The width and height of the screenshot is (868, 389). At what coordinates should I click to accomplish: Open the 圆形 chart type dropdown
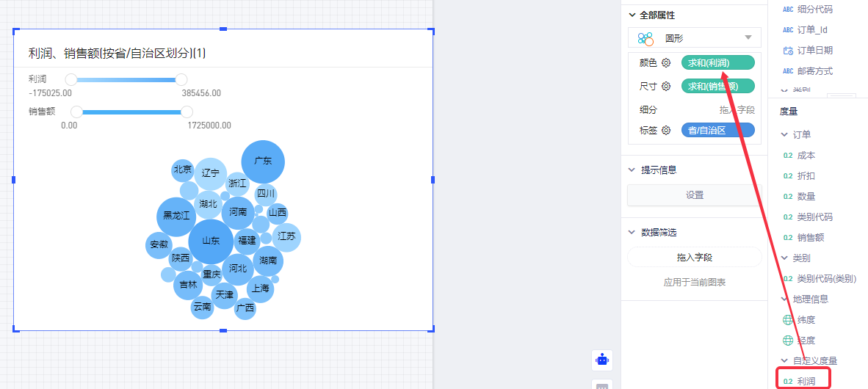click(748, 38)
